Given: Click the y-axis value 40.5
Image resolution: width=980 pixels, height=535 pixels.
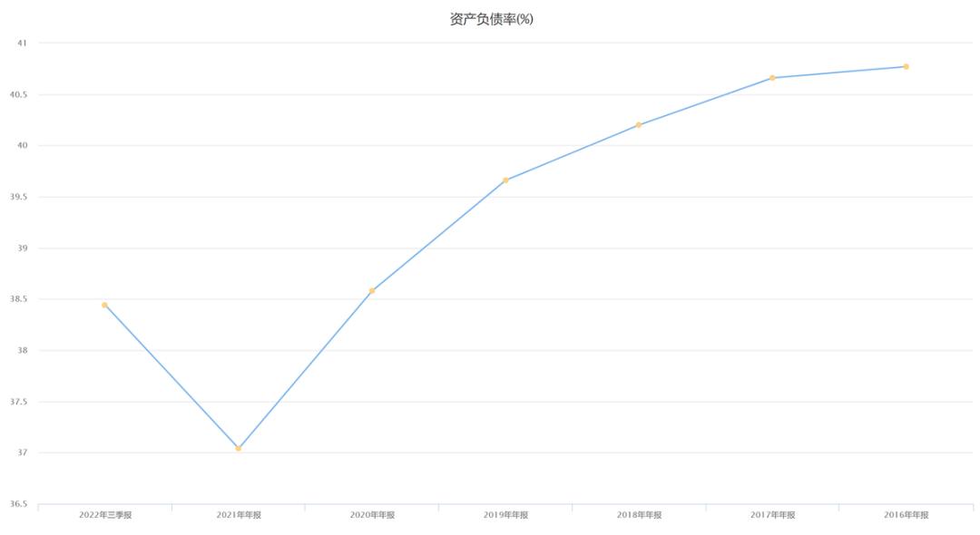Looking at the screenshot, I should (19, 95).
